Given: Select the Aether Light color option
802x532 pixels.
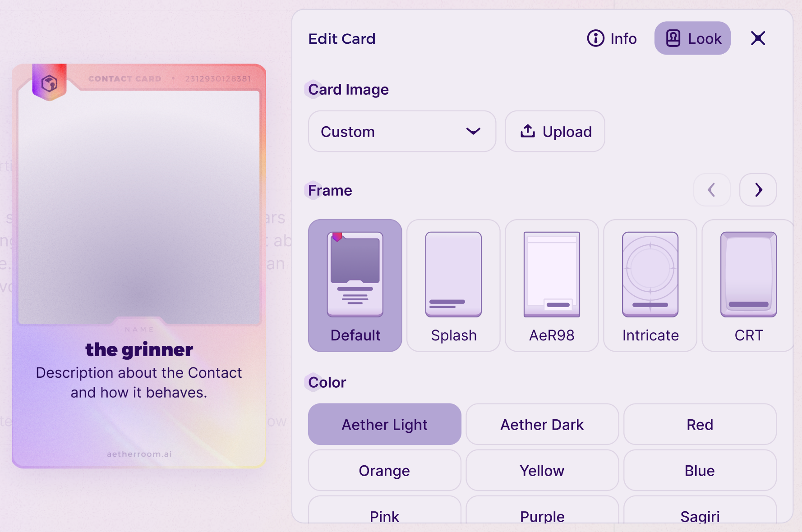Looking at the screenshot, I should click(x=384, y=424).
